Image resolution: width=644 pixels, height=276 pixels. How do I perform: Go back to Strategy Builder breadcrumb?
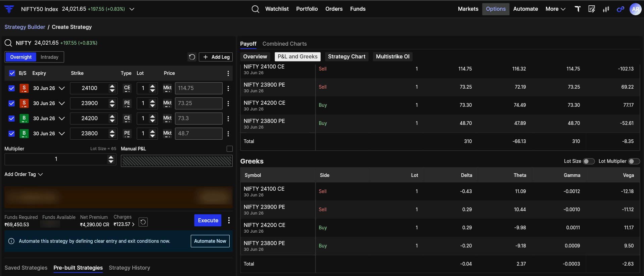tap(25, 27)
